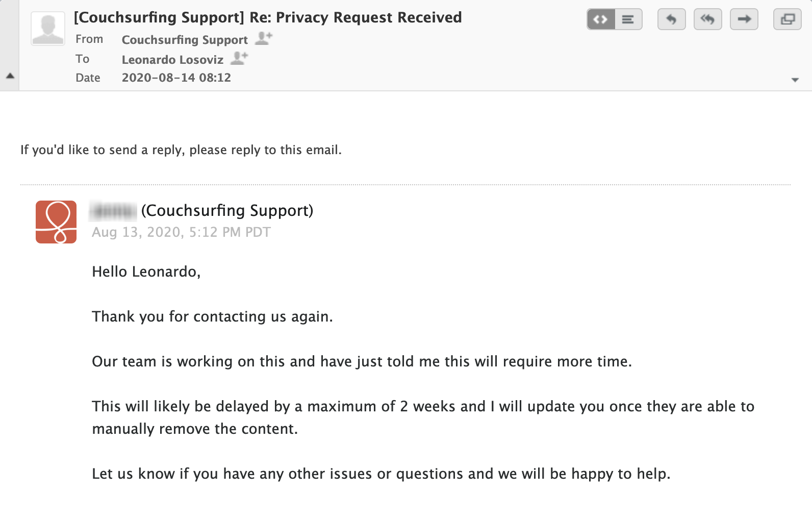This screenshot has width=812, height=517.
Task: Select the Leonardo Losoviz recipient name
Action: click(x=172, y=60)
